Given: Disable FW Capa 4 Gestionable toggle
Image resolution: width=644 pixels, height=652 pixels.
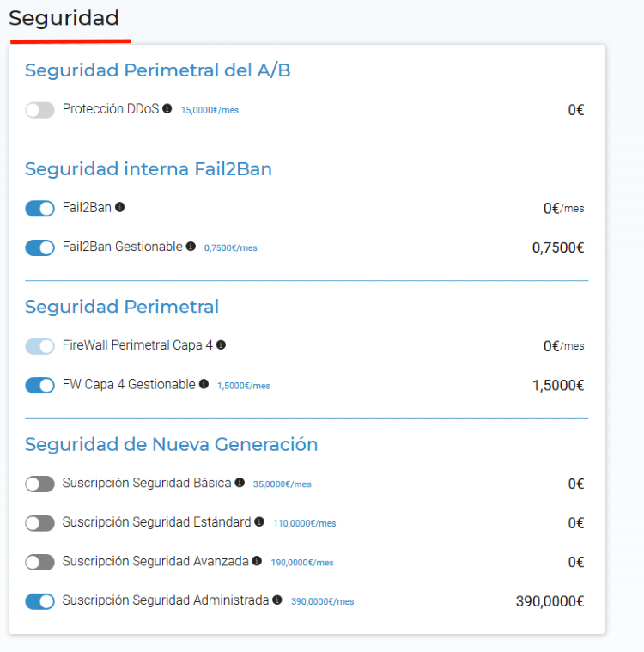Looking at the screenshot, I should (x=39, y=385).
